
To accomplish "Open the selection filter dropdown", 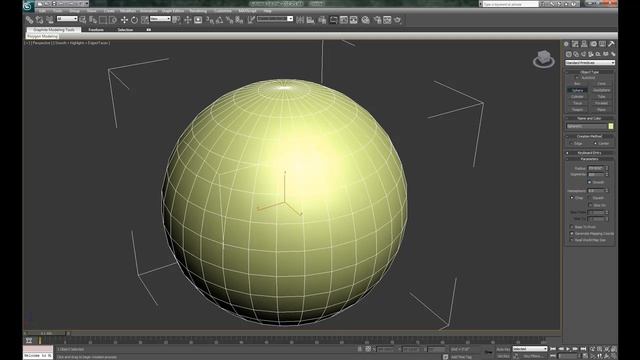I will coord(67,19).
